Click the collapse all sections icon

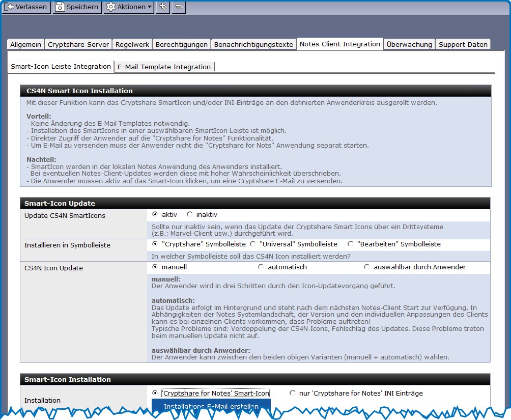click(x=179, y=7)
